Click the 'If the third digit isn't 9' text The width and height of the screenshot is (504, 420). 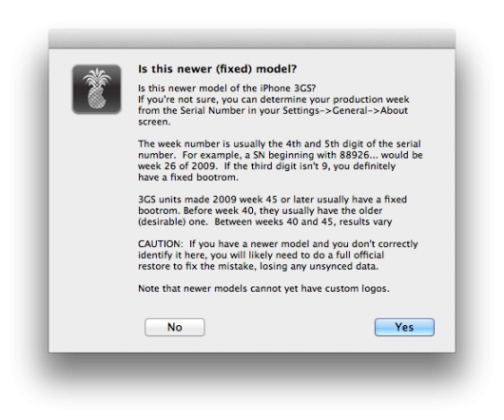pyautogui.click(x=277, y=166)
